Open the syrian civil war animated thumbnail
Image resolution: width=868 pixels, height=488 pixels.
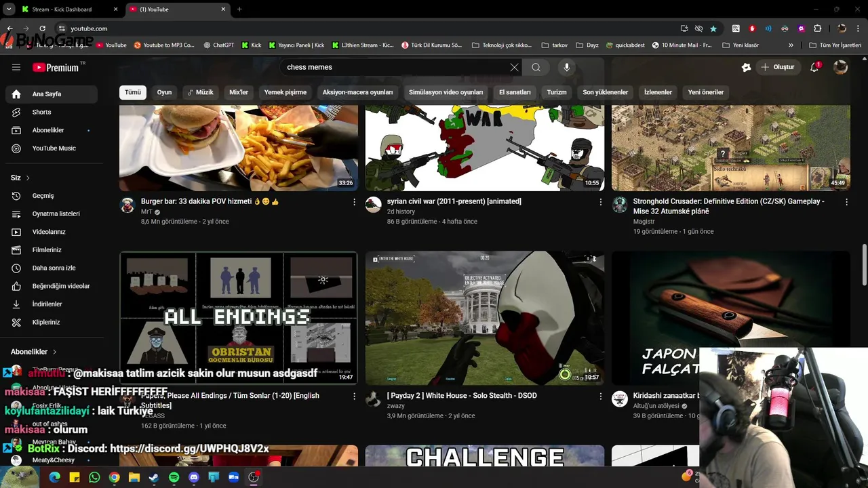click(485, 148)
